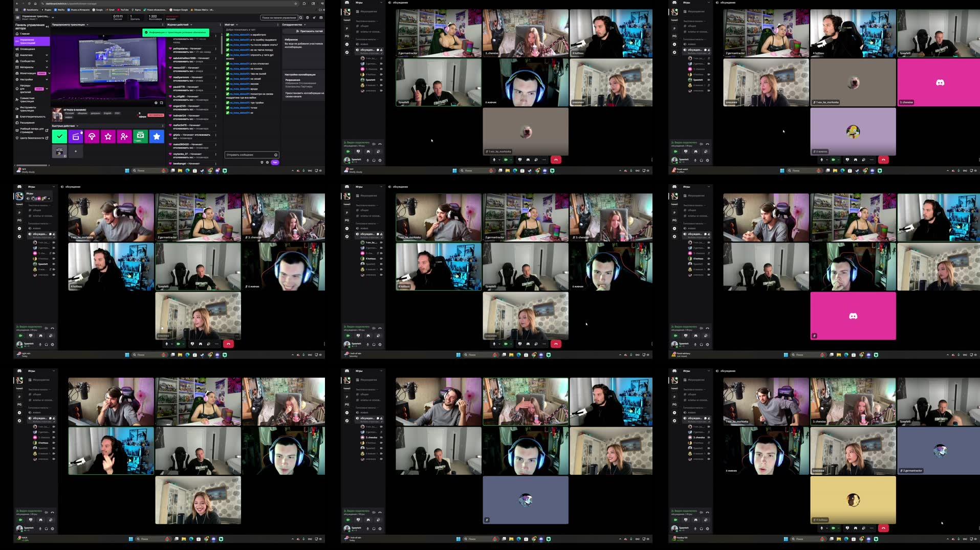Open chat settings gear below message box

pyautogui.click(x=267, y=162)
